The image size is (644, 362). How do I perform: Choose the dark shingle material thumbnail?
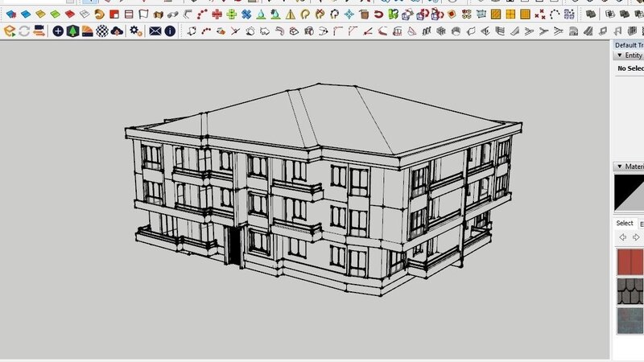coord(630,291)
